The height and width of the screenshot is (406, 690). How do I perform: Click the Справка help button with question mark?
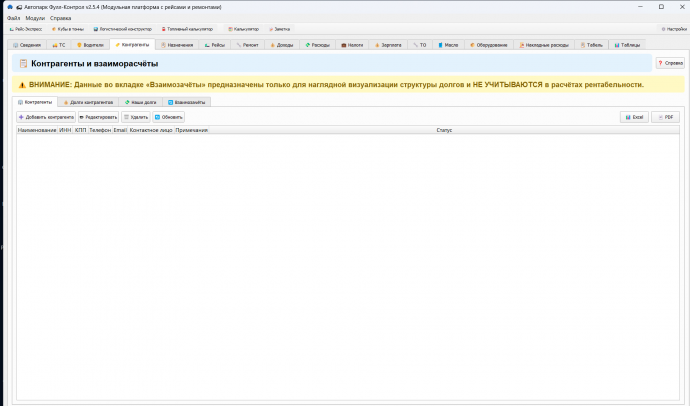coord(670,63)
